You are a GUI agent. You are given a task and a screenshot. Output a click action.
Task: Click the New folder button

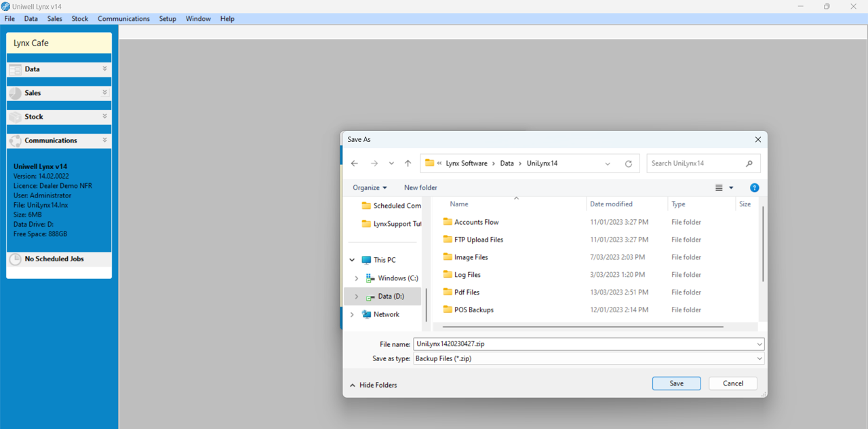pos(420,188)
